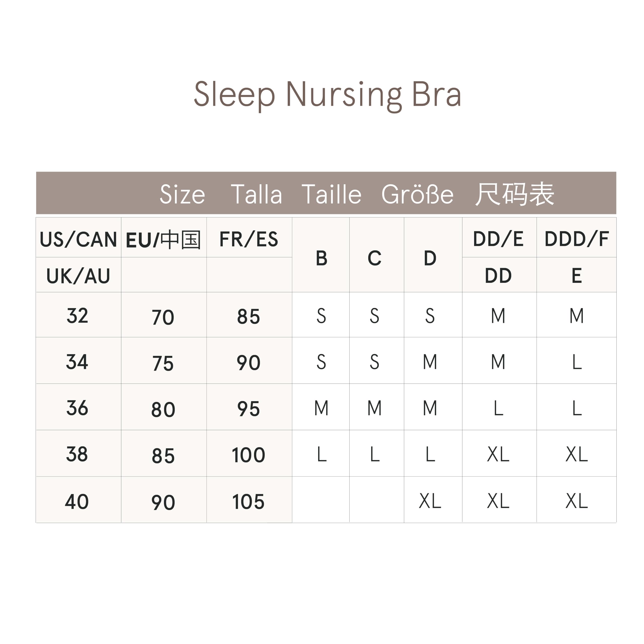Click the FR/ES size 105 cell

pos(248,501)
